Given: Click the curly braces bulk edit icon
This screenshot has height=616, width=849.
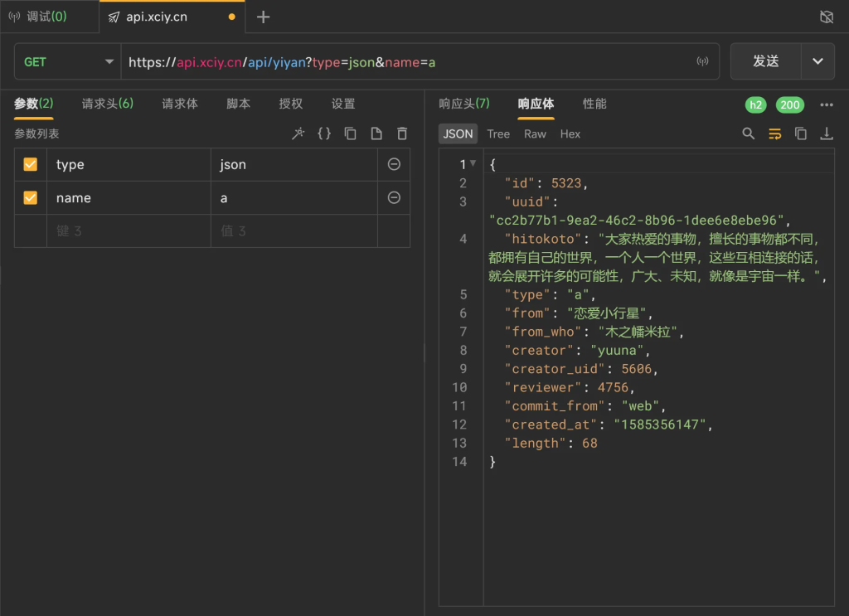Looking at the screenshot, I should [324, 133].
